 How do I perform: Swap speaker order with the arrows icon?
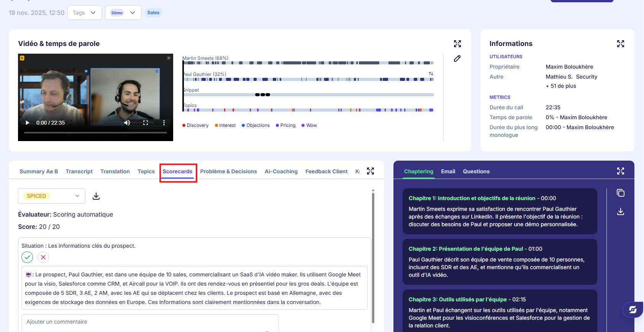point(431,74)
